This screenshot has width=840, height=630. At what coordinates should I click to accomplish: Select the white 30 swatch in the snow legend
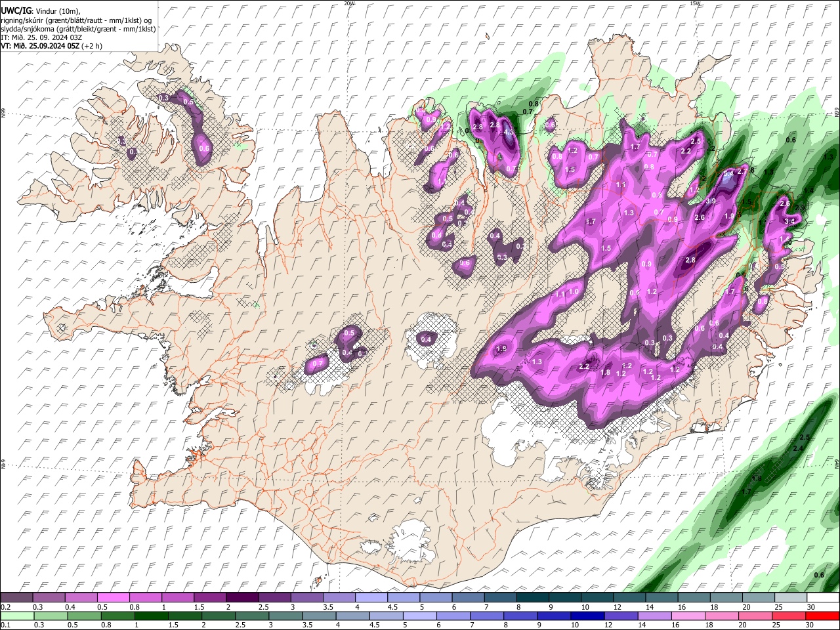click(x=822, y=598)
